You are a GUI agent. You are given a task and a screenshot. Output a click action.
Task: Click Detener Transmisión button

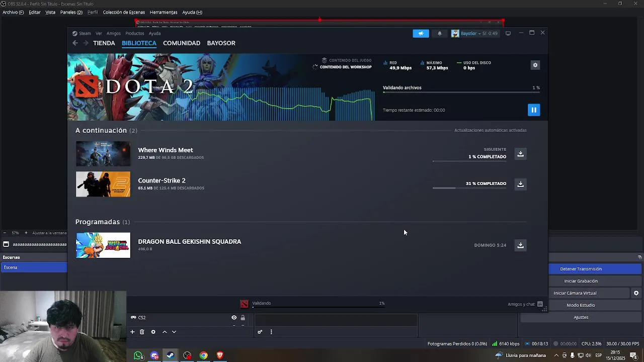pos(595,269)
